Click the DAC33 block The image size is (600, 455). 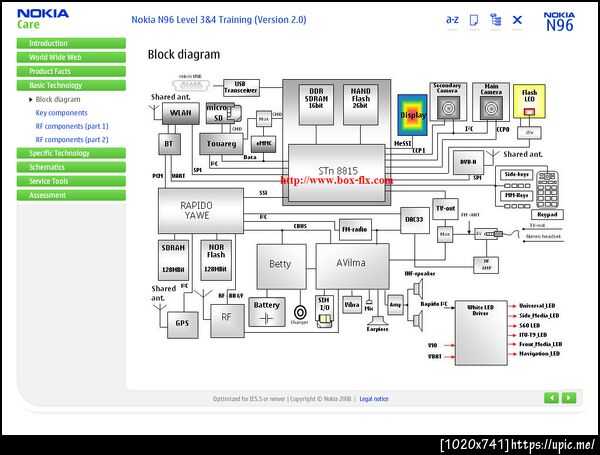414,220
